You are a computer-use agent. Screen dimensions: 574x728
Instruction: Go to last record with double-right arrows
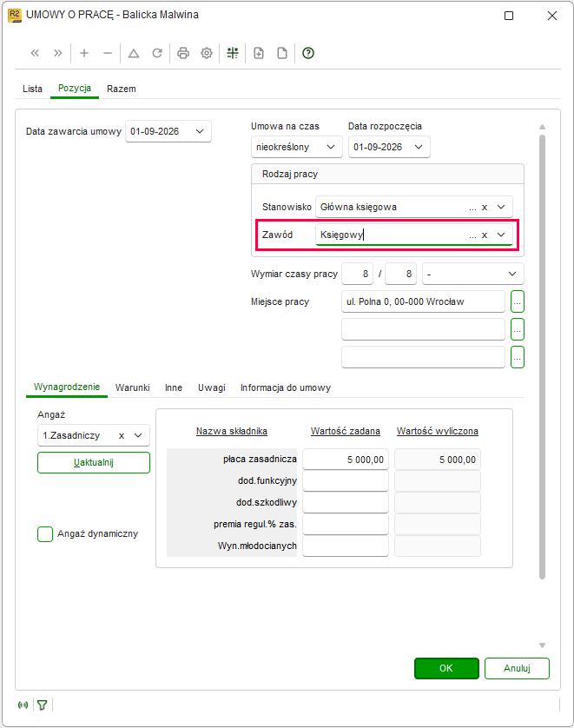click(x=58, y=53)
